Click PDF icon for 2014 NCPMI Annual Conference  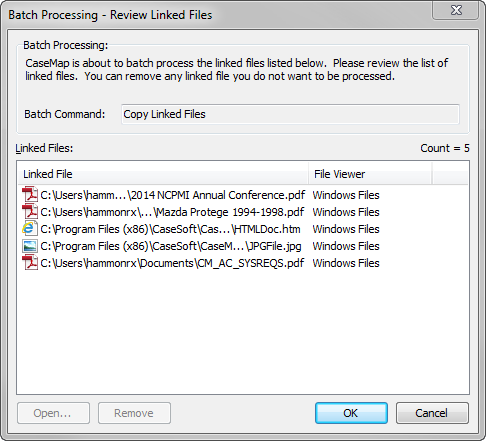tap(30, 195)
